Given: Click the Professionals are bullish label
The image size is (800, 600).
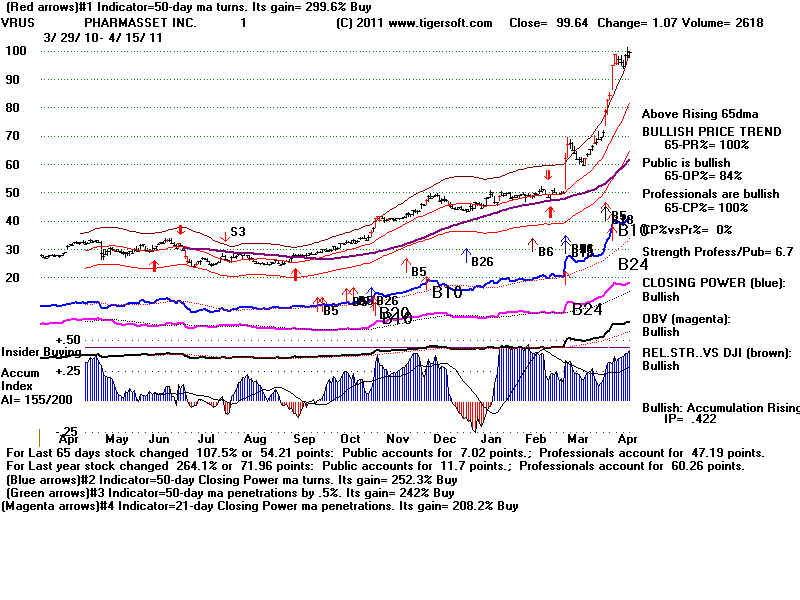Looking at the screenshot, I should click(711, 194).
